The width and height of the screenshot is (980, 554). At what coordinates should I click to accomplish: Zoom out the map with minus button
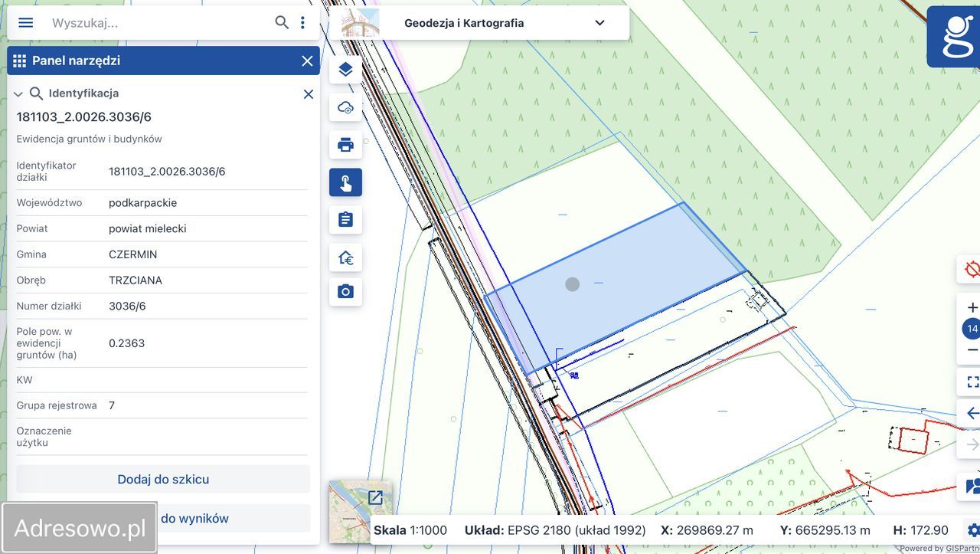(x=972, y=350)
